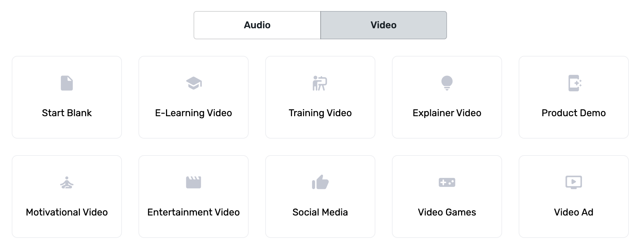Pick the Motivational Video label

[67, 212]
